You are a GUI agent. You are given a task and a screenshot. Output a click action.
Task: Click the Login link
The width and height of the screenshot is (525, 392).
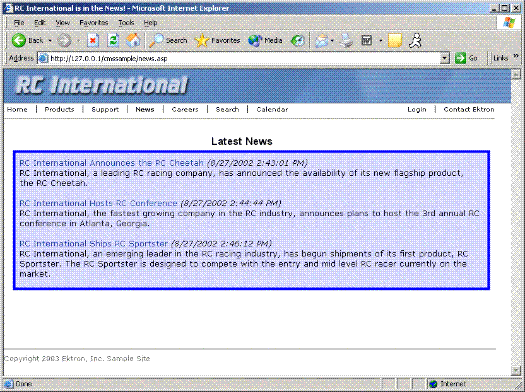(417, 109)
